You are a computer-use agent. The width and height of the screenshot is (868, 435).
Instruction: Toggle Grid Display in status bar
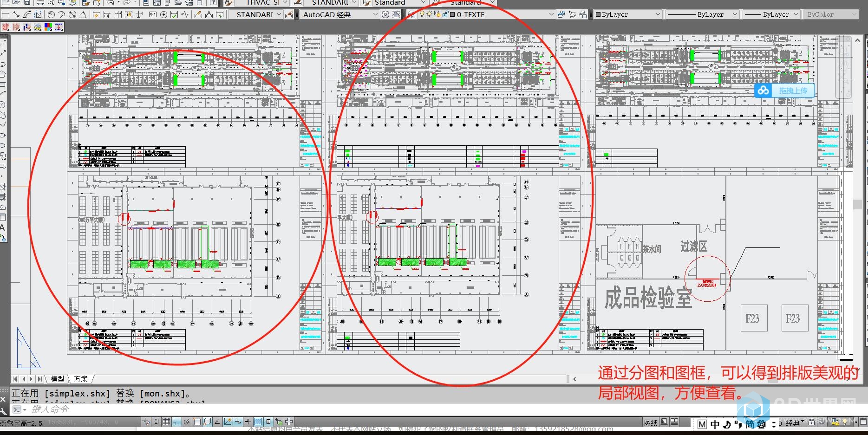(x=166, y=422)
